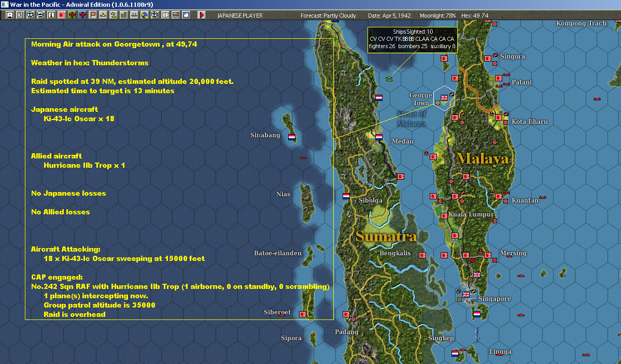Click the 'Hex: 49 74' status text
Viewport: 621px width, 364px height.
pos(475,16)
